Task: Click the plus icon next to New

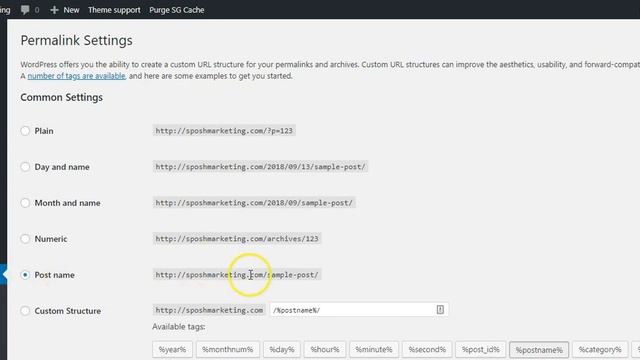Action: coord(54,10)
